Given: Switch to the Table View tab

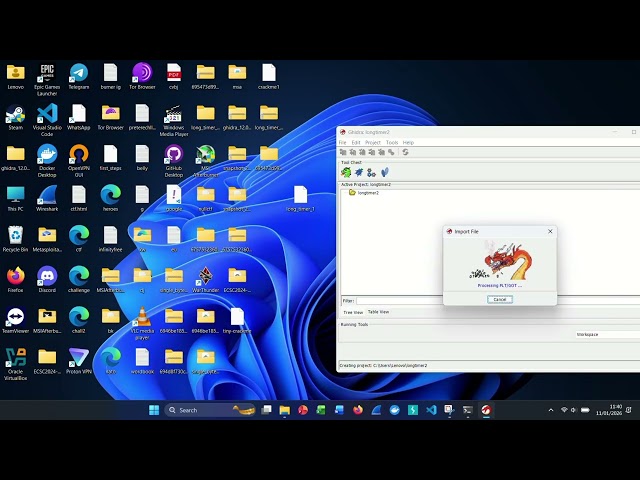Looking at the screenshot, I should click(378, 312).
